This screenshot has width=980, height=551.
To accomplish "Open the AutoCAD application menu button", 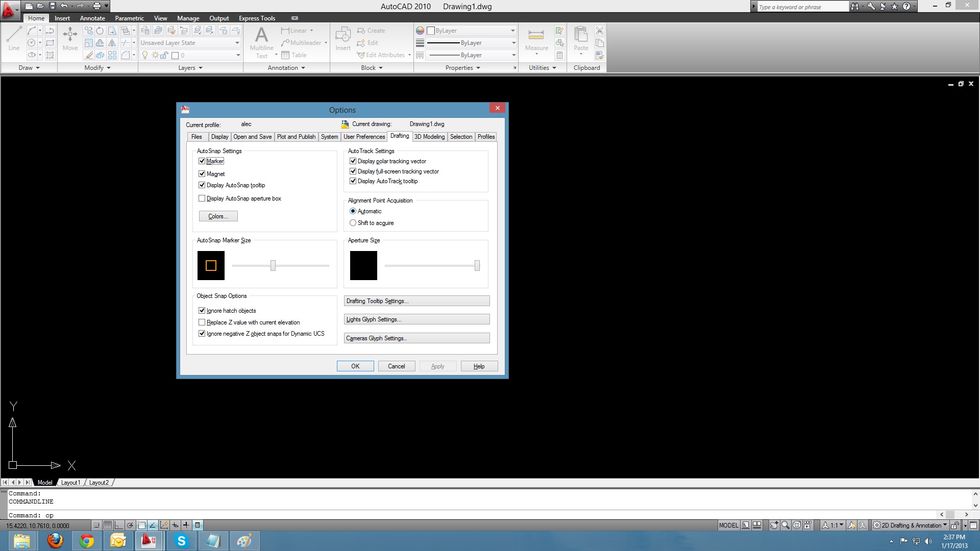I will click(x=9, y=9).
